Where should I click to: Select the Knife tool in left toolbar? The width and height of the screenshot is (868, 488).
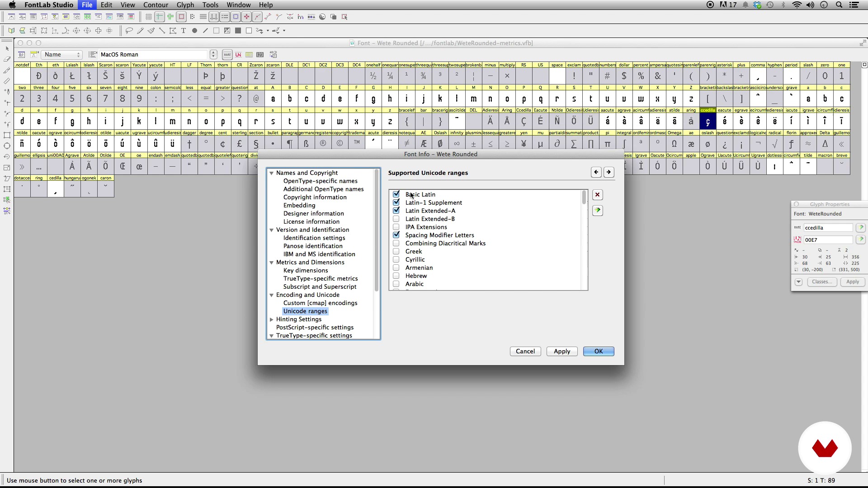pyautogui.click(x=7, y=70)
